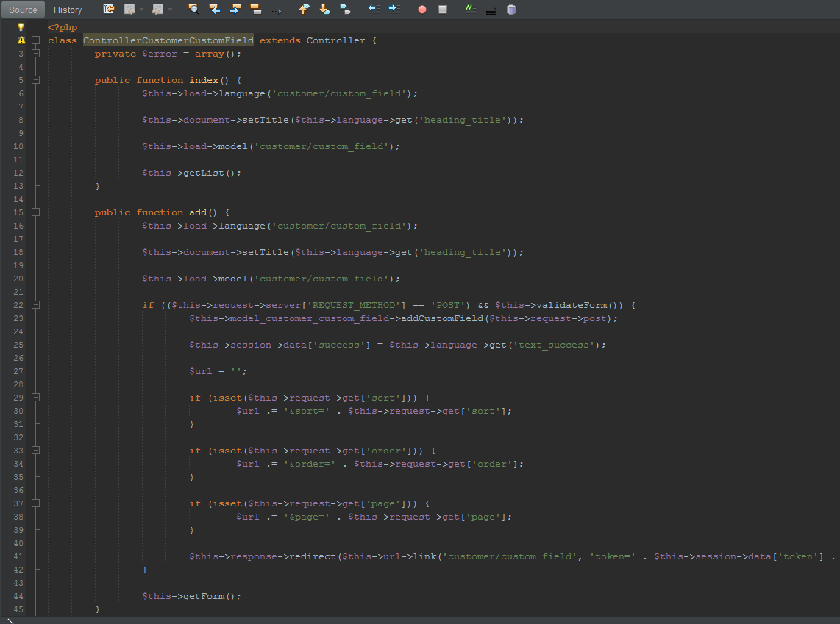Click 'heading_title' string on line 18
This screenshot has height=624, width=840.
(x=463, y=252)
